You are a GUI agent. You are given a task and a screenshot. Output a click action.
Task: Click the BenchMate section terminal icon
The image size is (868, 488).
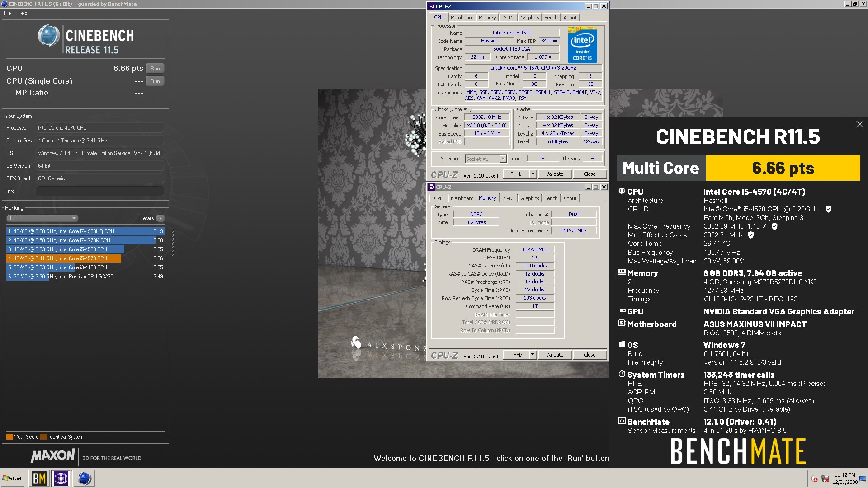point(622,421)
